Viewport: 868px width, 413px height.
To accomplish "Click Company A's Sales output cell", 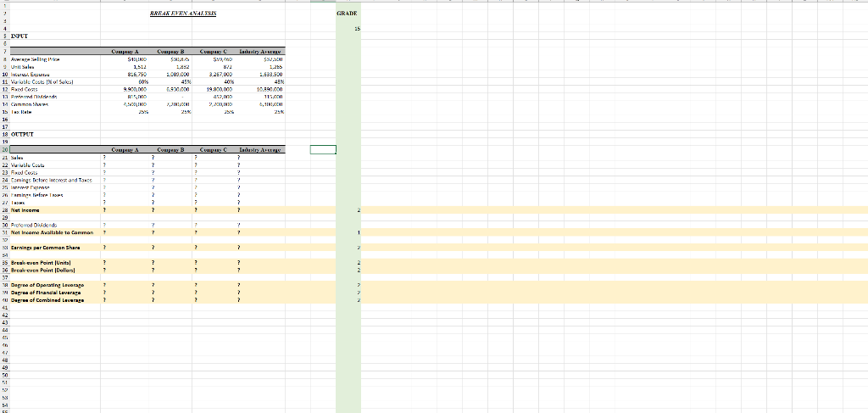I will pos(124,157).
